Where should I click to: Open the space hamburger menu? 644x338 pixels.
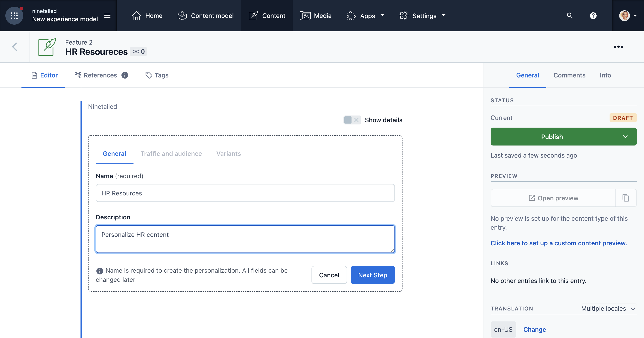(107, 15)
